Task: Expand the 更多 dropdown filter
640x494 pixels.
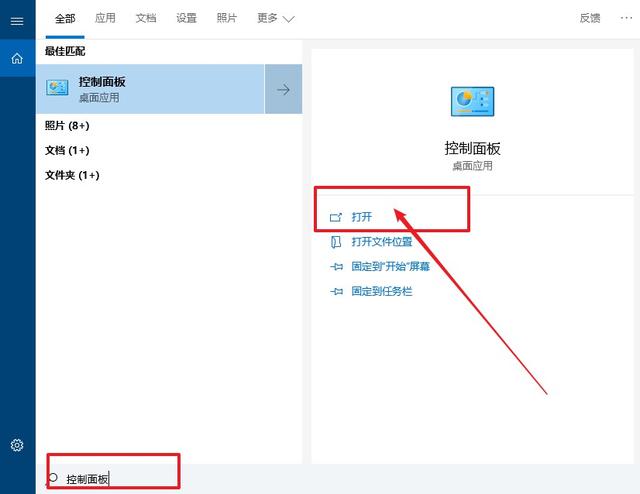Action: click(276, 18)
